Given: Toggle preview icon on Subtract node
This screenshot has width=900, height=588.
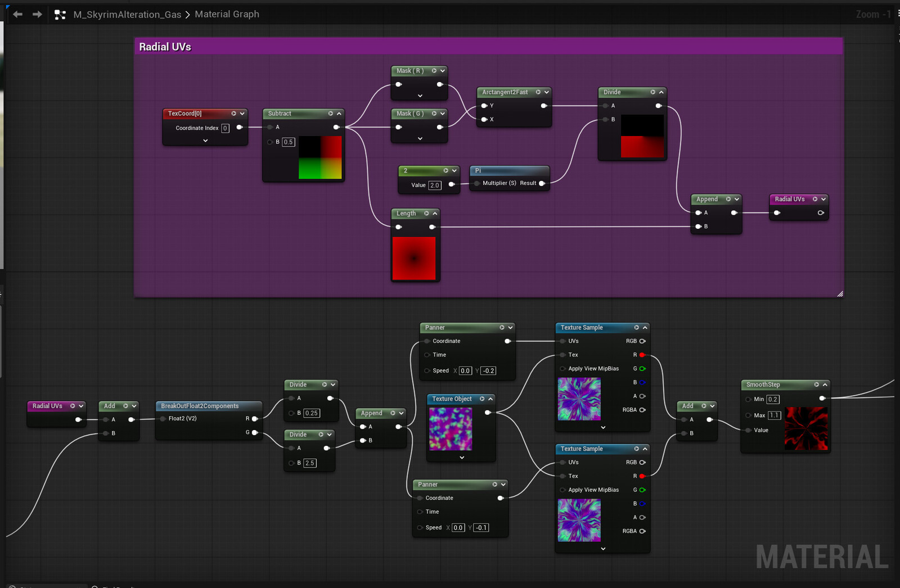Looking at the screenshot, I should coord(331,114).
